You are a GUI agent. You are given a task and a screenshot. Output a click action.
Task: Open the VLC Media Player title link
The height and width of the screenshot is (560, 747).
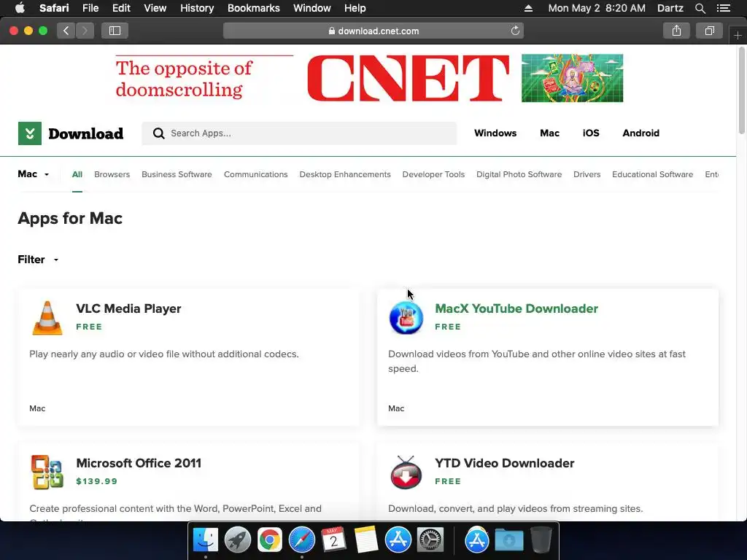coord(128,308)
